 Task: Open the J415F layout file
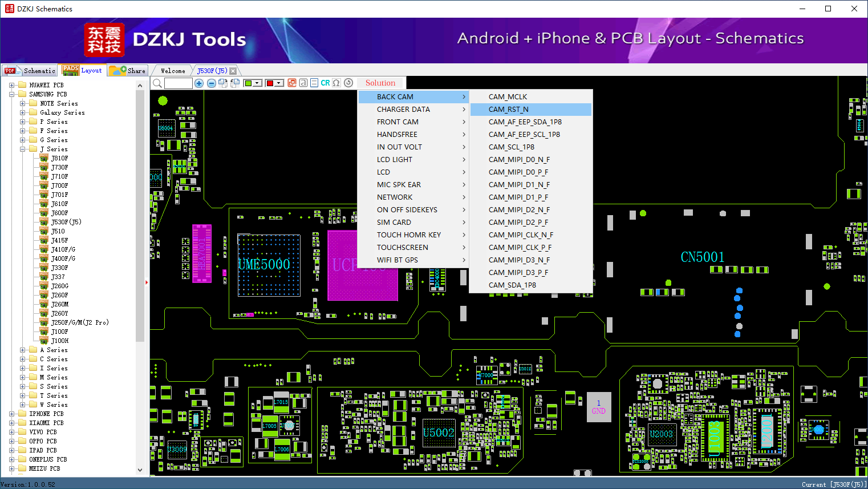(59, 240)
